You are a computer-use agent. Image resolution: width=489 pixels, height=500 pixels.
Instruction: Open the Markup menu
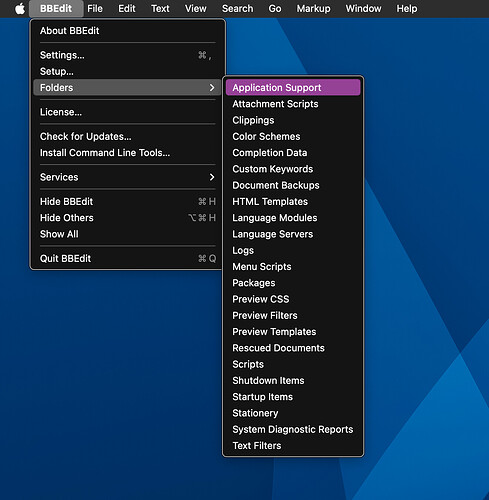313,9
